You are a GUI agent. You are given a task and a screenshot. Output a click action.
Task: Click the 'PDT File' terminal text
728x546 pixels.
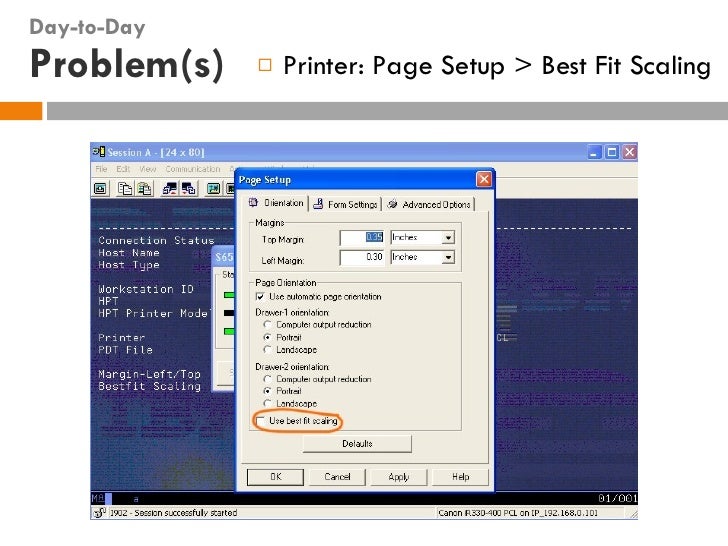pos(125,350)
